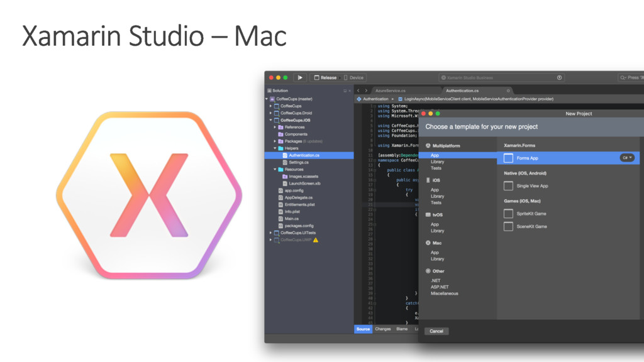
Task: Open the Device target selector
Action: tap(353, 77)
